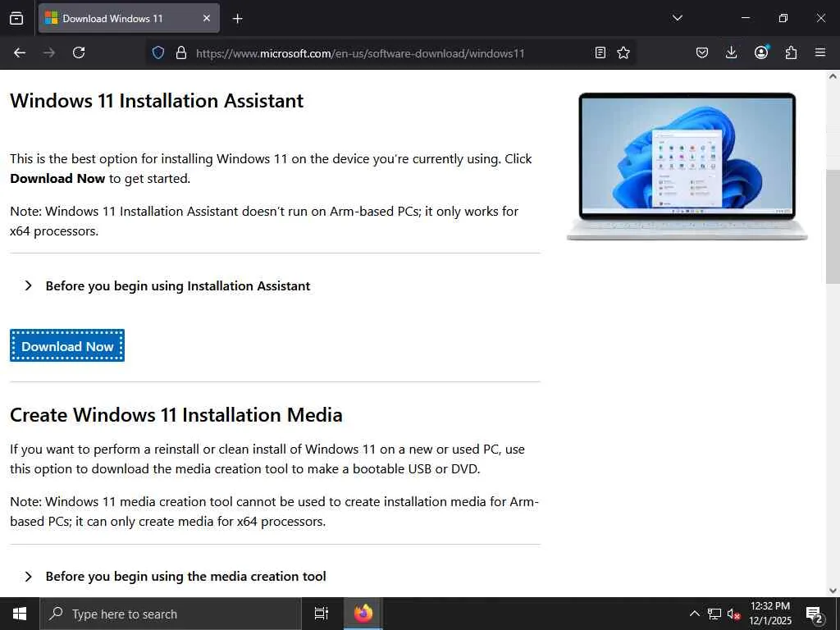Image resolution: width=840 pixels, height=630 pixels.
Task: Reload the current page
Action: (x=79, y=52)
